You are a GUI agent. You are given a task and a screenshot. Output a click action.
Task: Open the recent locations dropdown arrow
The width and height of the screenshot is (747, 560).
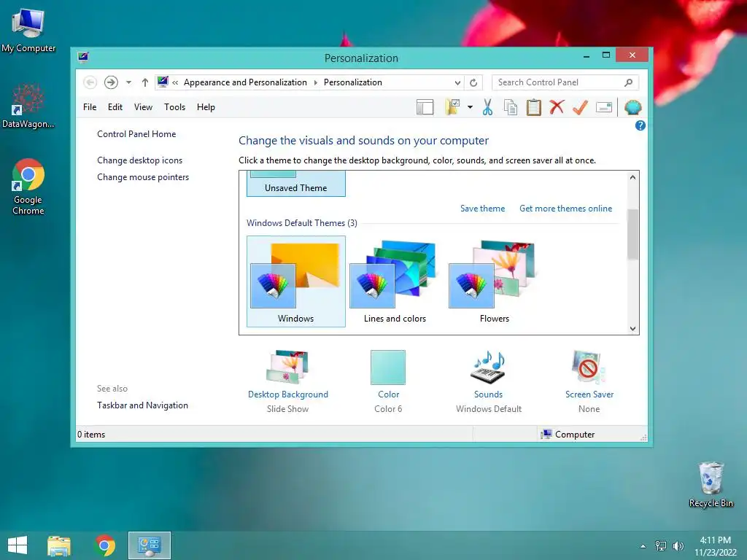[x=128, y=82]
